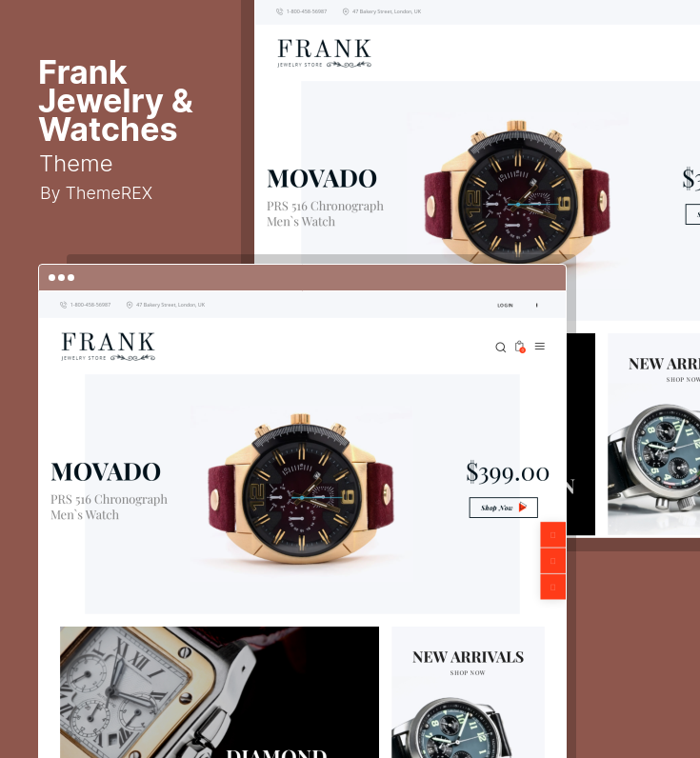The height and width of the screenshot is (758, 700).
Task: Open the shopping bag cart icon
Action: pos(520,347)
